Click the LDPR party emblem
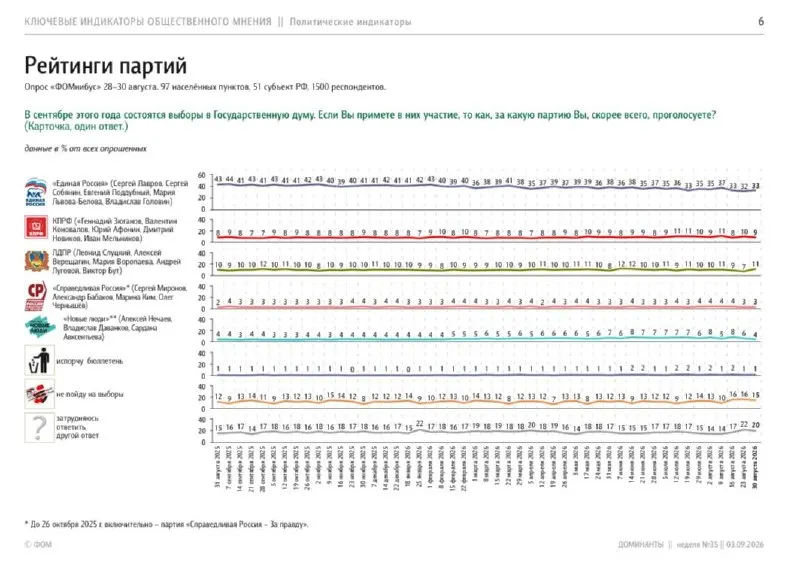 pyautogui.click(x=36, y=261)
